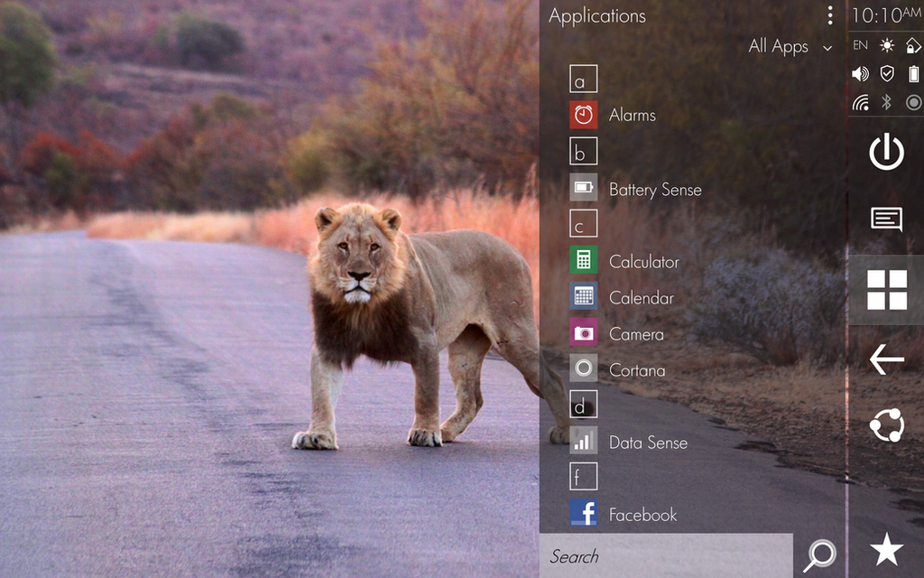Tap the letter 'c' section tile
This screenshot has height=578, width=924.
584,224
